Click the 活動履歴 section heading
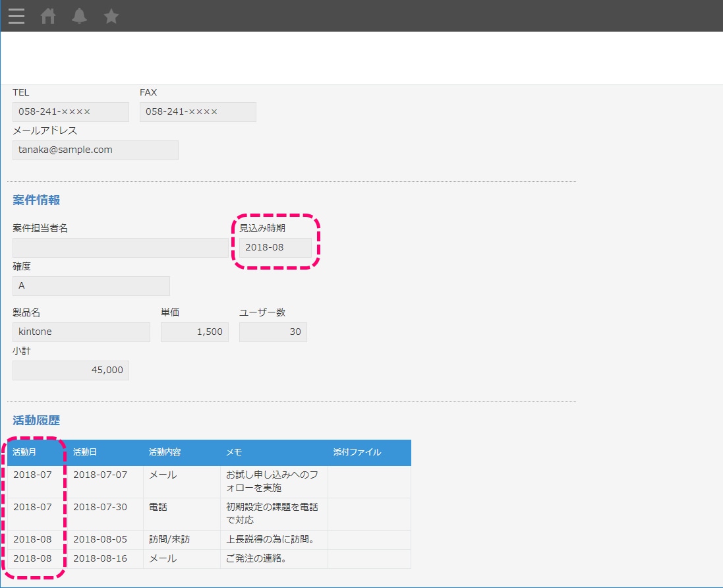The image size is (723, 588). (35, 420)
